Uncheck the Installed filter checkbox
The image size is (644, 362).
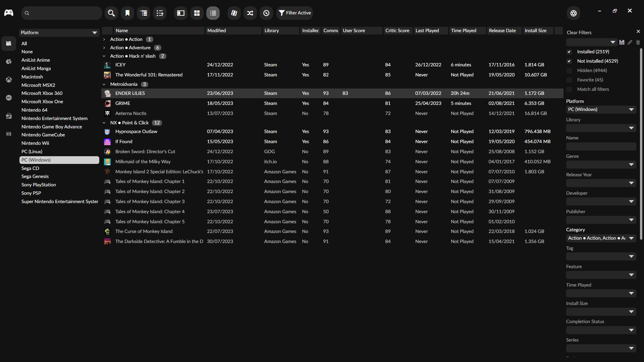coord(569,52)
